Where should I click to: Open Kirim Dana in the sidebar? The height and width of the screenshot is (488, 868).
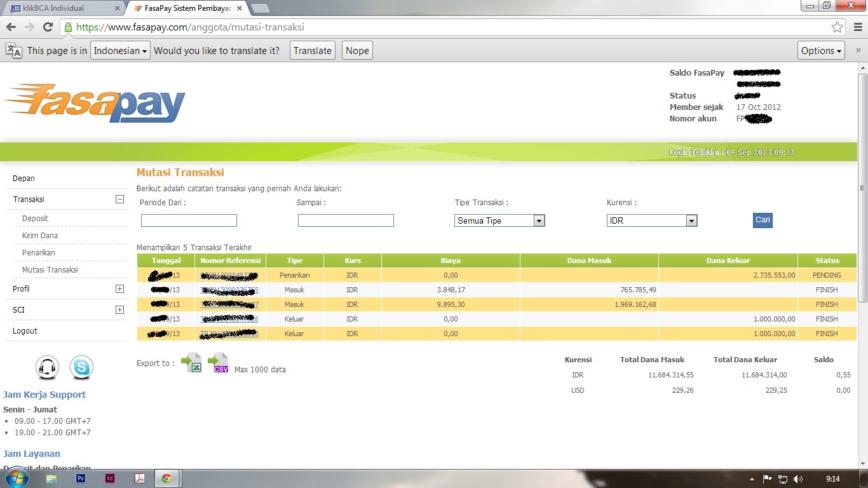pyautogui.click(x=40, y=235)
